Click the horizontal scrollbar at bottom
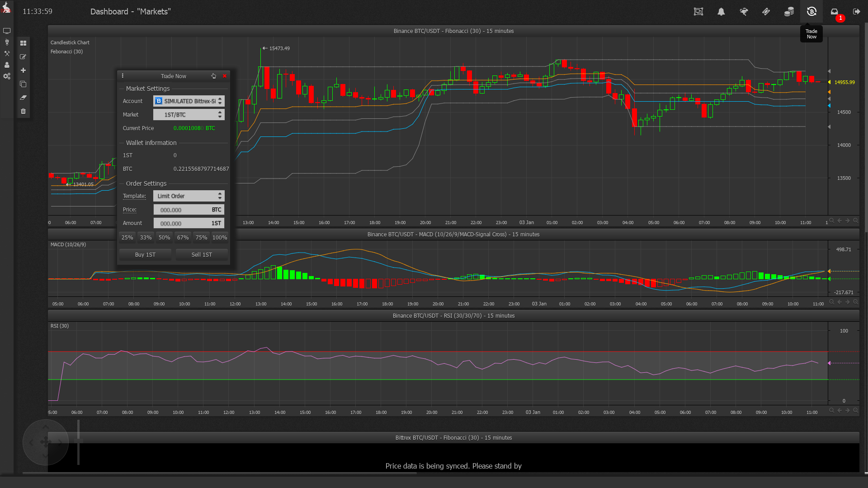This screenshot has height=488, width=868. point(219,474)
